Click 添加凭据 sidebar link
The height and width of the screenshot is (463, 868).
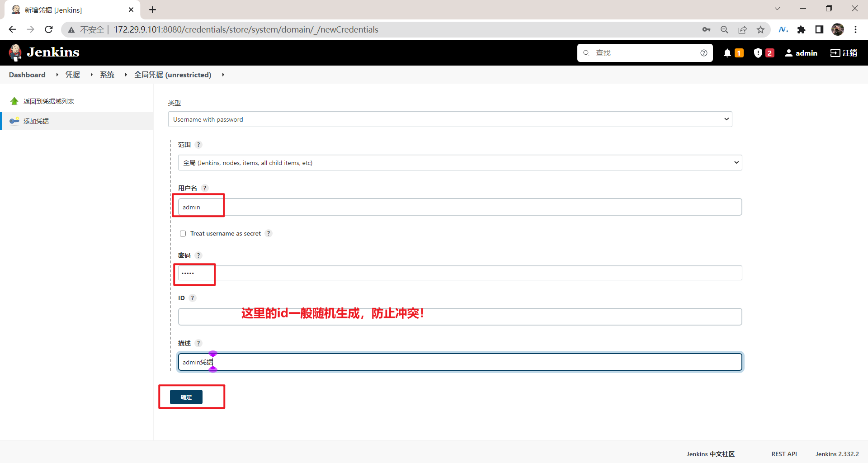pos(36,121)
